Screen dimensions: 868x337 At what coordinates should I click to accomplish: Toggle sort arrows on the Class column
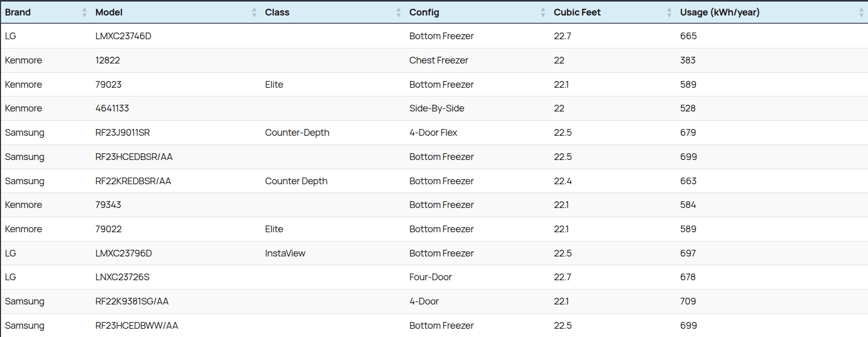[x=398, y=12]
